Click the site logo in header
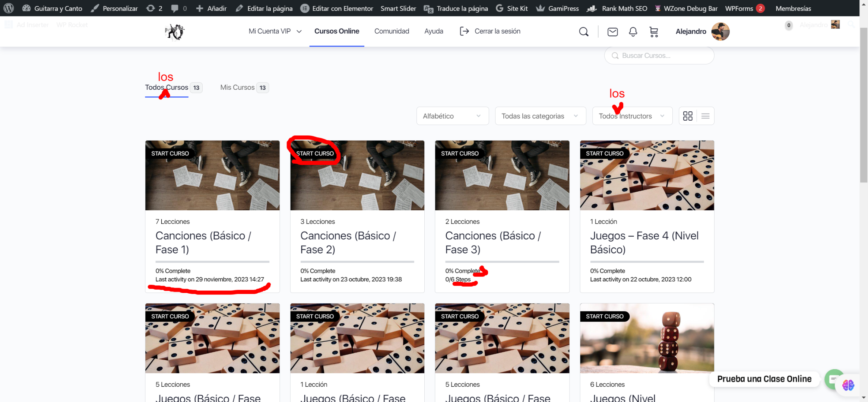 tap(175, 32)
